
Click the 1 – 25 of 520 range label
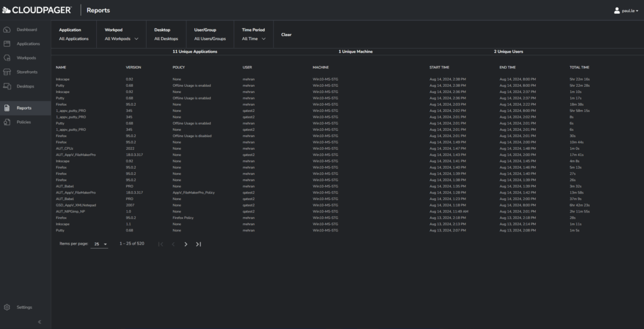coord(132,243)
